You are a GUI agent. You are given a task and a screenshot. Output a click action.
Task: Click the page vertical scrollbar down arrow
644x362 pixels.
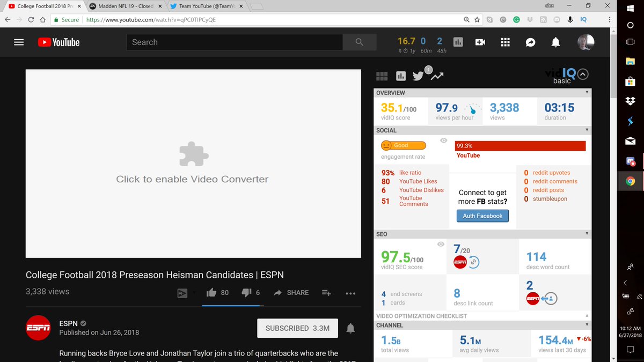[x=614, y=358]
